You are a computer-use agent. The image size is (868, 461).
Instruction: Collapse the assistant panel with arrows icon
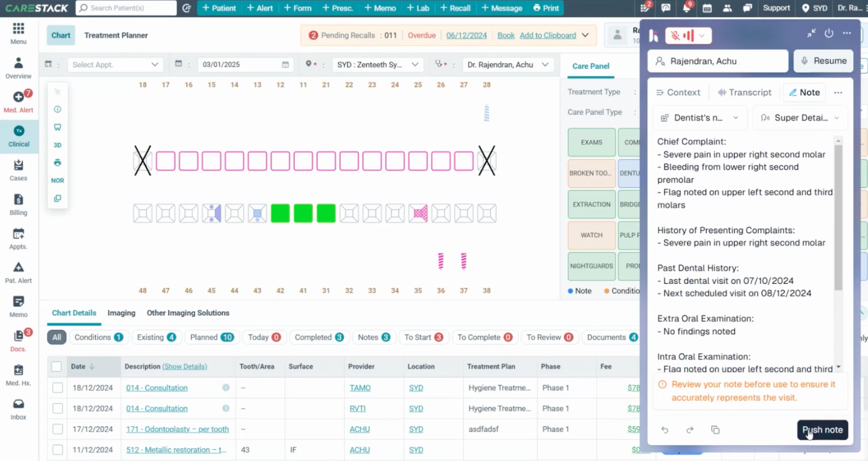[812, 33]
